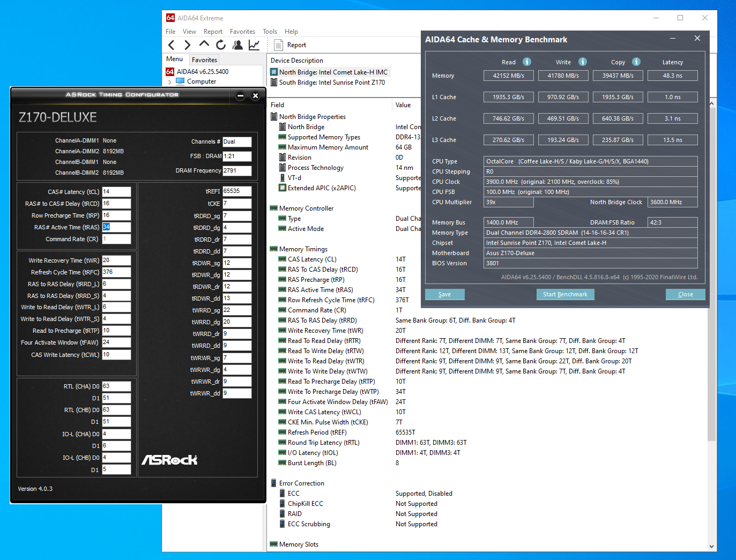
Task: Open the Report menu in AIDA64
Action: (x=213, y=32)
